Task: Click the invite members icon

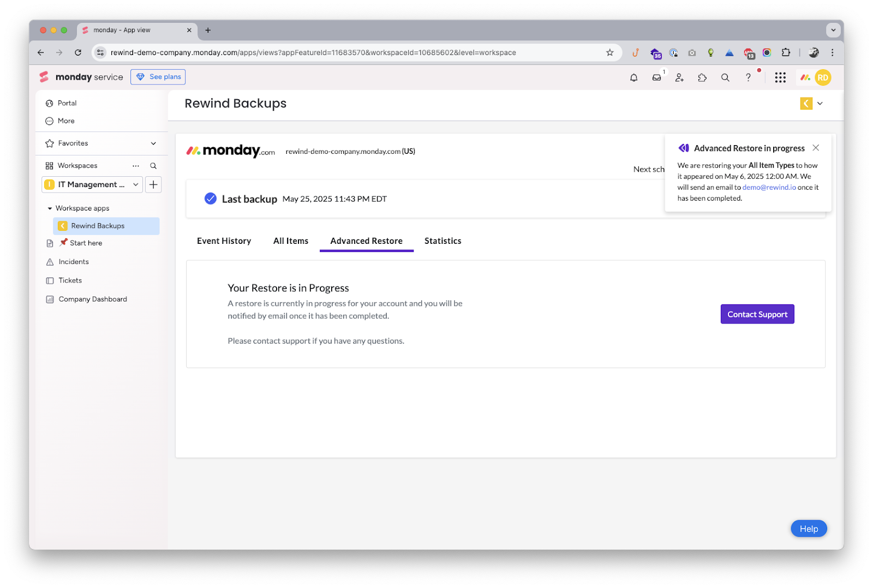Action: 679,77
